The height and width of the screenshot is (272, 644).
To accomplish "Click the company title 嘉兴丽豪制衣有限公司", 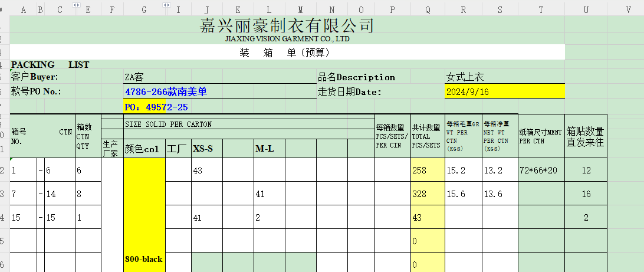I will tap(287, 25).
